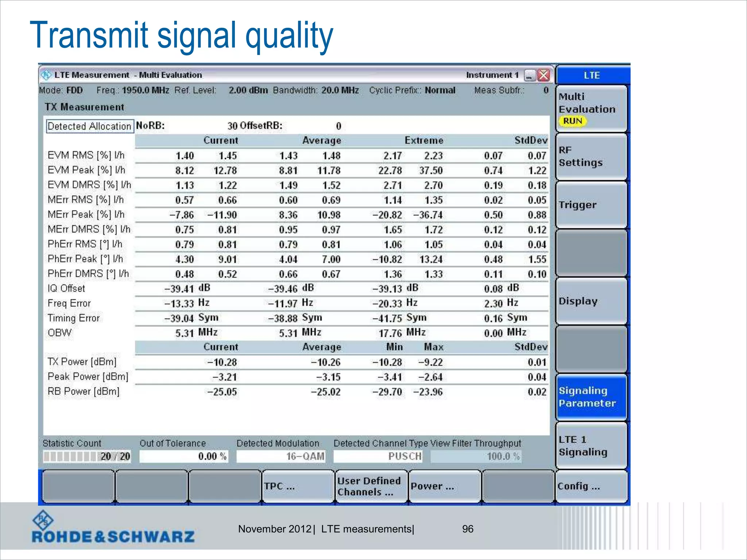Select the IQ Offset row label

click(66, 288)
